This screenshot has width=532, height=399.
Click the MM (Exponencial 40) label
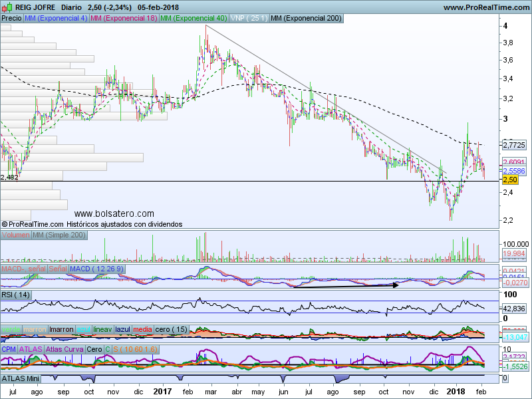194,19
